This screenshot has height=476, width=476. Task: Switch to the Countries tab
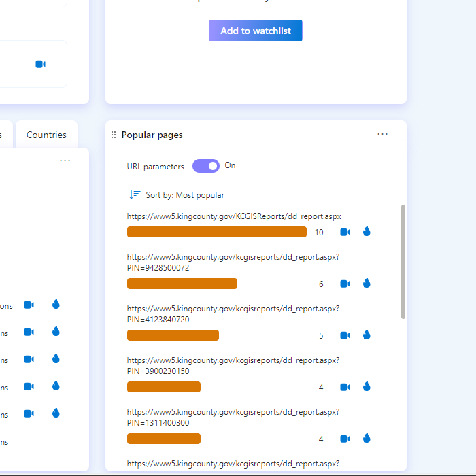tap(46, 135)
